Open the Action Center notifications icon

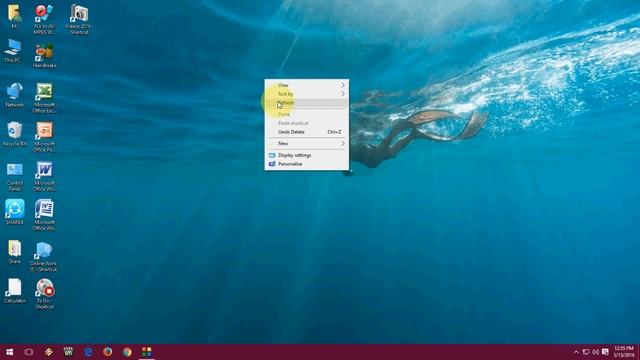[x=605, y=352]
